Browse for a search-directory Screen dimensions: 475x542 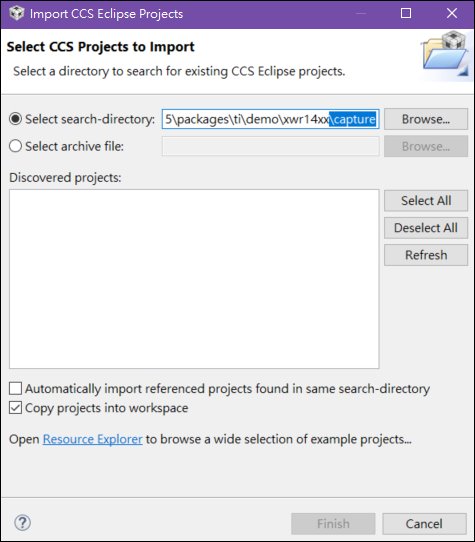click(426, 119)
